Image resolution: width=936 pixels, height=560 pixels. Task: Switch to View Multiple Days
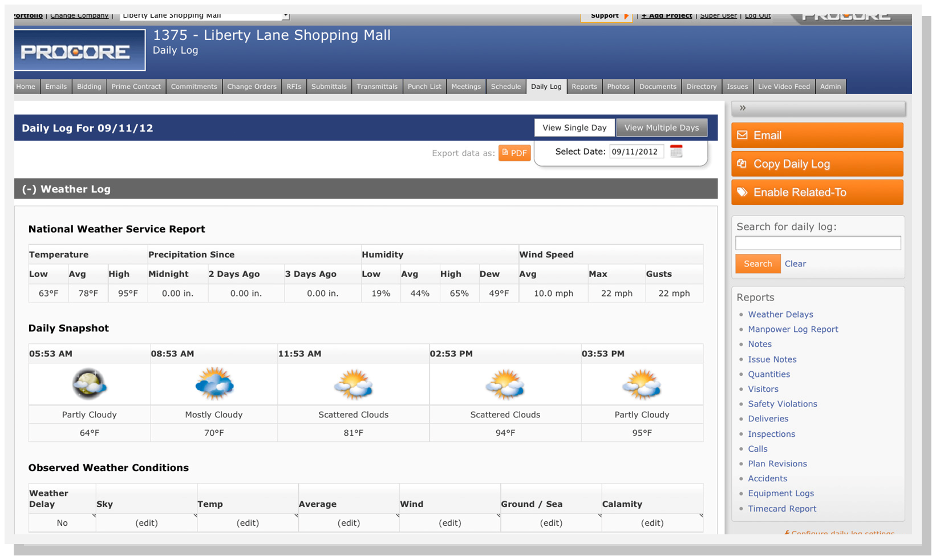pos(661,128)
